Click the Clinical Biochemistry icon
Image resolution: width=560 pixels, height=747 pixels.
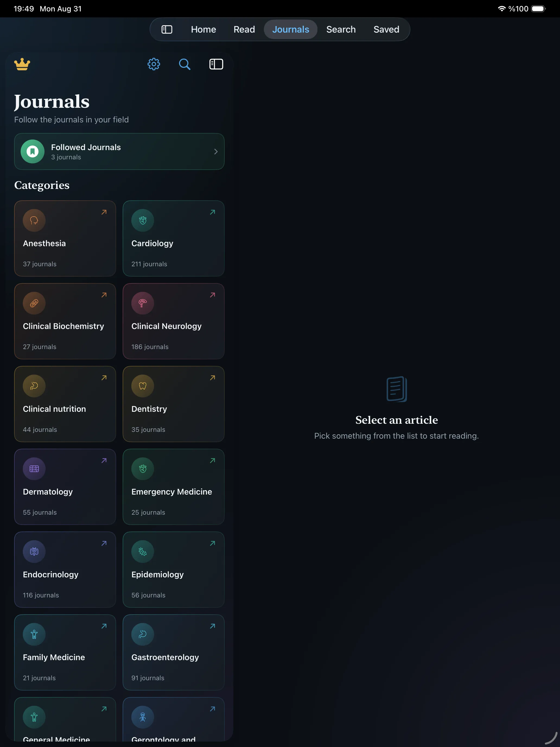34,303
